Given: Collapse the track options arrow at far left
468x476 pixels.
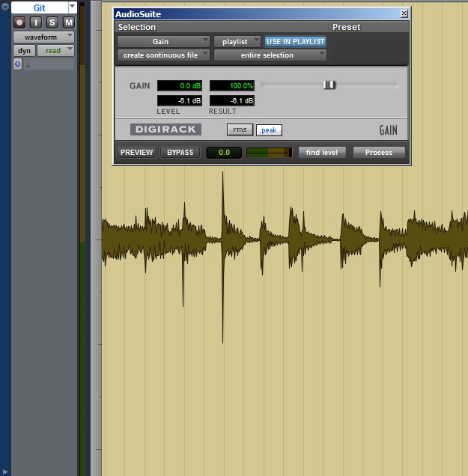Looking at the screenshot, I should [x=5, y=7].
